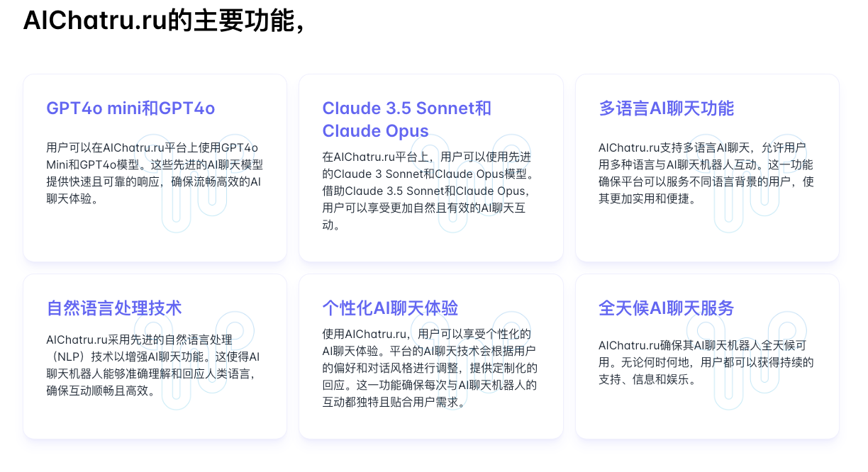Click the Claude 3.5 Sonnet和Claude Opus title
The width and height of the screenshot is (868, 472).
(407, 120)
